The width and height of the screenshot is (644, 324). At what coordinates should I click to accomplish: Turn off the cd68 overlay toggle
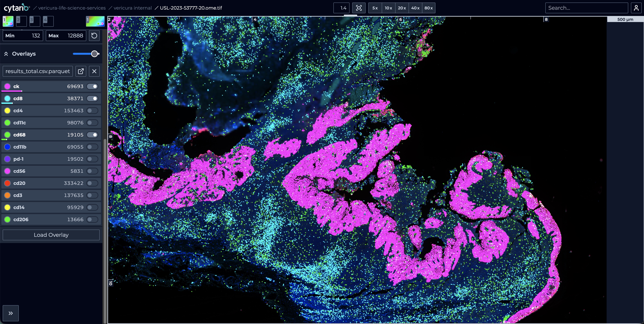point(92,135)
